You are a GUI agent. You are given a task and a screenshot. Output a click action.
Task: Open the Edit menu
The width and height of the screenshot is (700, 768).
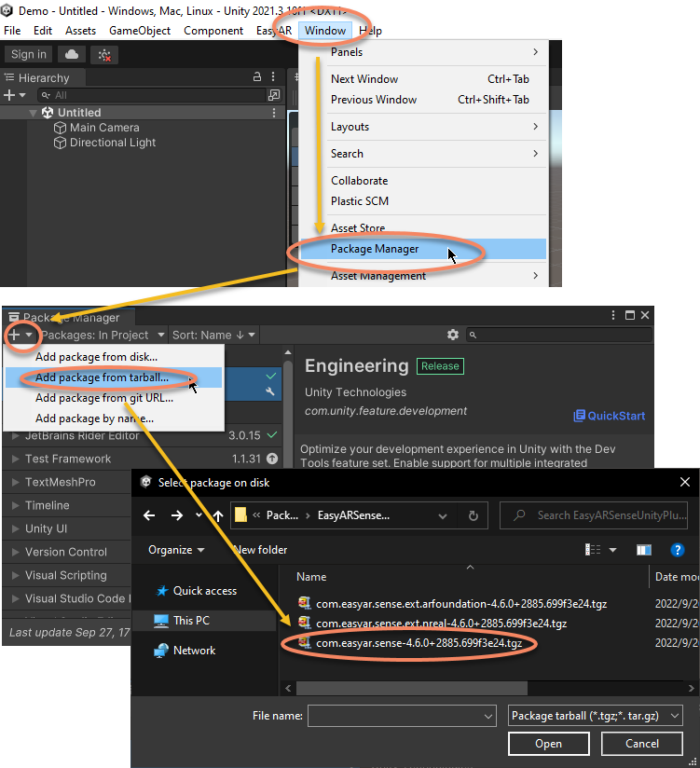click(43, 31)
